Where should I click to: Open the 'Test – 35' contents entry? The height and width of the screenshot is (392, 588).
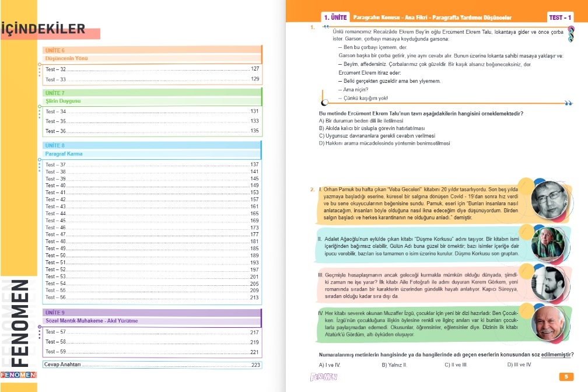152,121
